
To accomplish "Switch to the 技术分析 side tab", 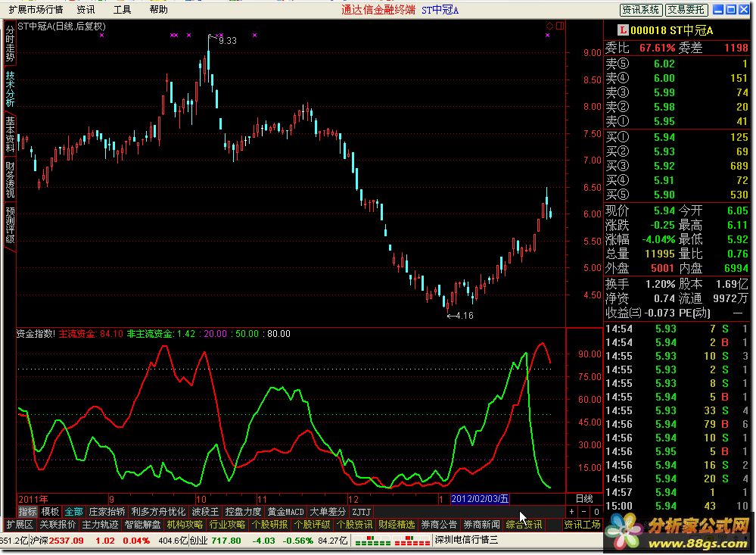I will click(x=10, y=89).
